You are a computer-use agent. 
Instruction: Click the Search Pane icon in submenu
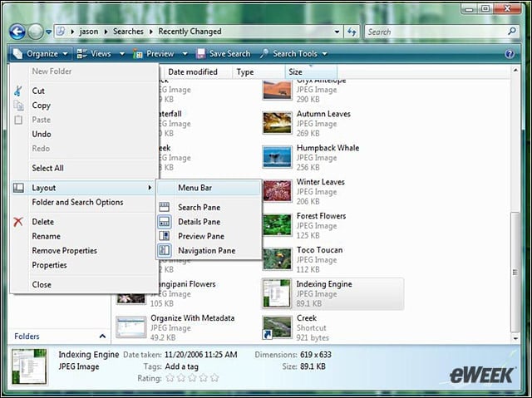point(165,207)
